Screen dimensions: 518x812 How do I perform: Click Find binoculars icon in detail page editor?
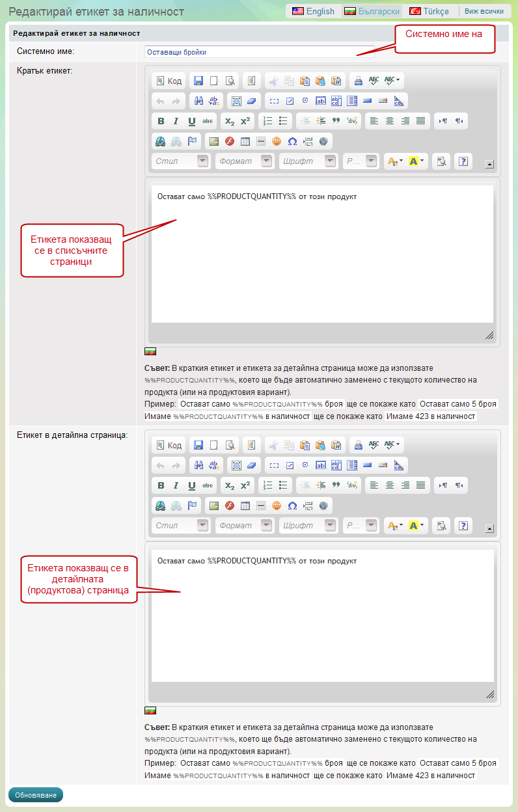click(x=198, y=465)
